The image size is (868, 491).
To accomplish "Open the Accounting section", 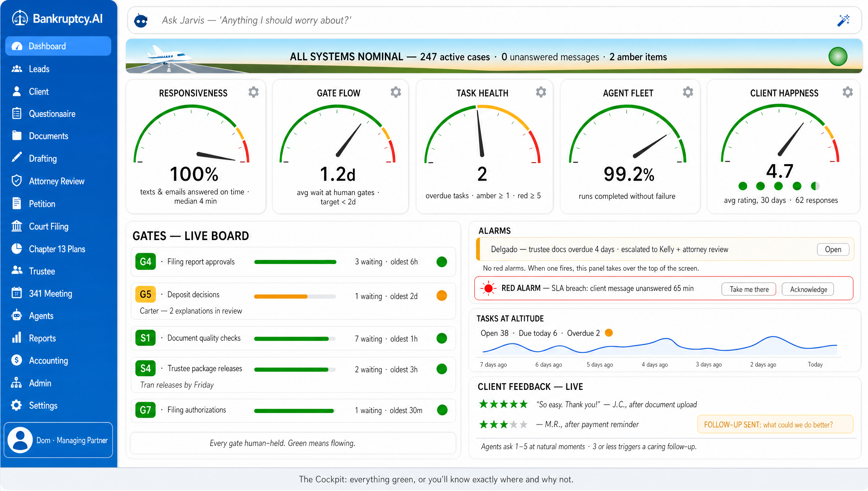I will click(58, 360).
